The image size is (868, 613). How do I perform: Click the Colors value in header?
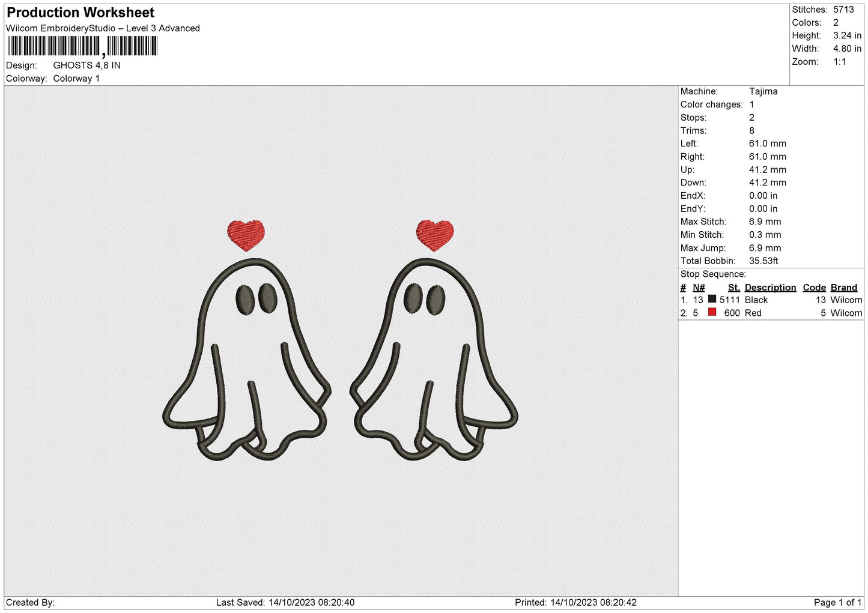tap(836, 23)
